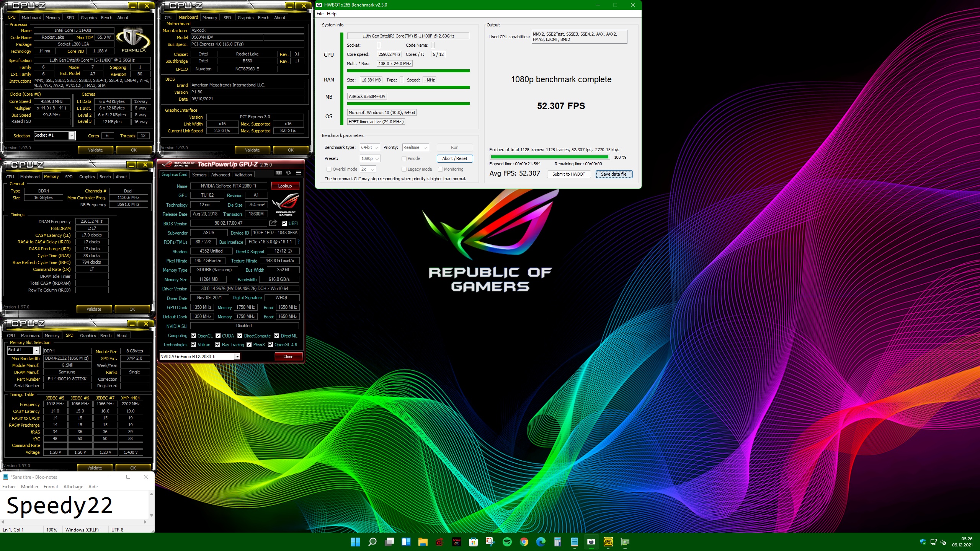Viewport: 980px width, 551px height.
Task: Open the Format menu in Notepad
Action: [x=51, y=487]
